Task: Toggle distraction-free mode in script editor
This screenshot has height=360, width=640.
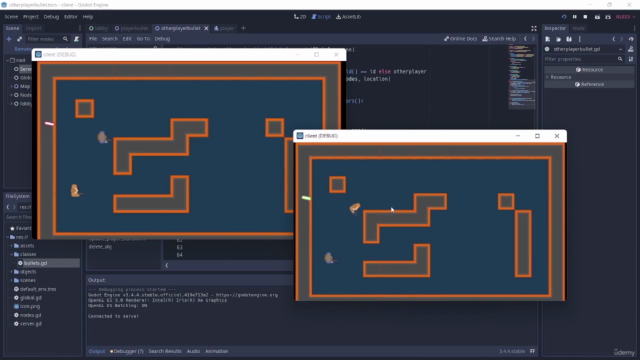Action: click(x=534, y=28)
